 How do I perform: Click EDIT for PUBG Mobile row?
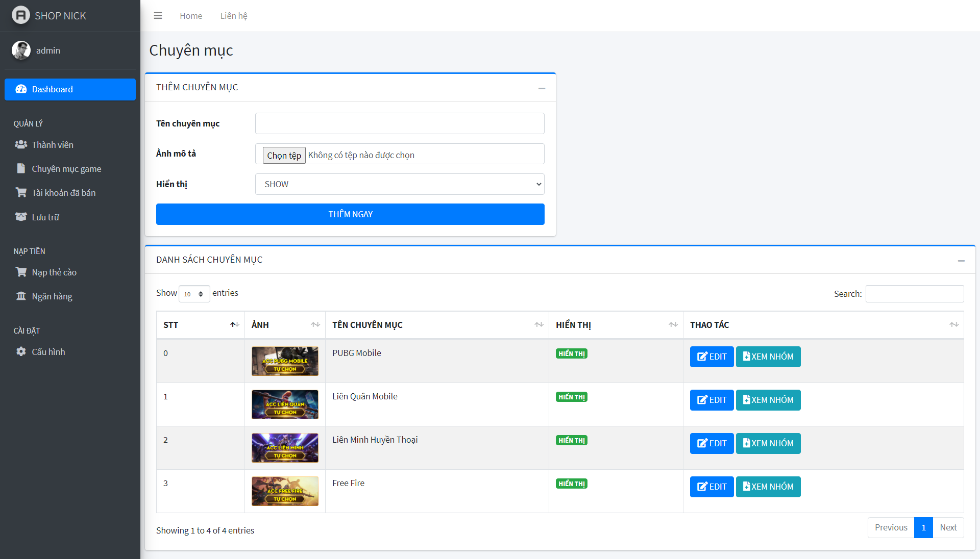[711, 357]
